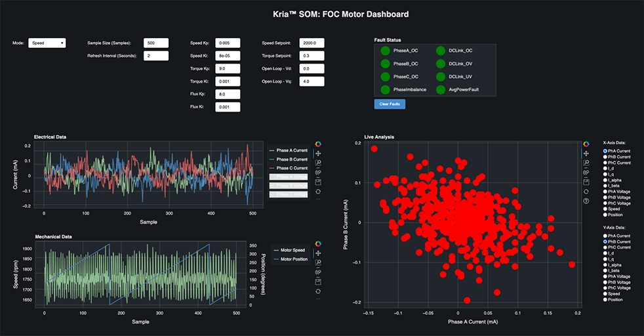Toggle Wheel Zoom tool on Live Analysis plot

[586, 173]
